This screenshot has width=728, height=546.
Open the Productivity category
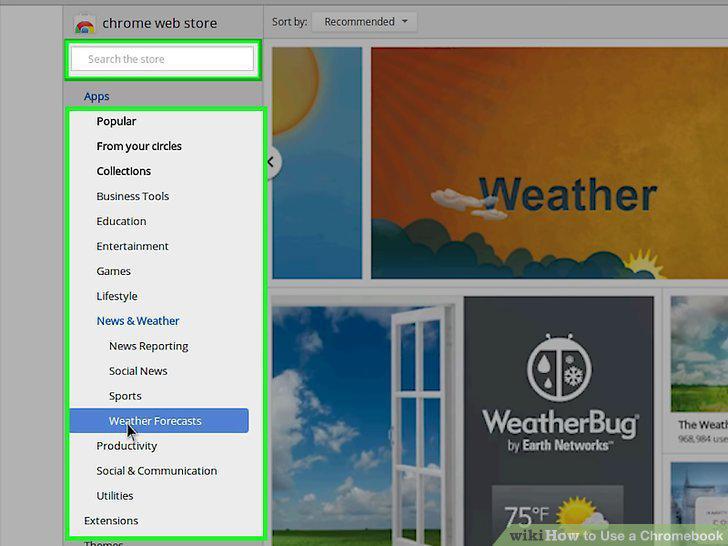pos(127,446)
